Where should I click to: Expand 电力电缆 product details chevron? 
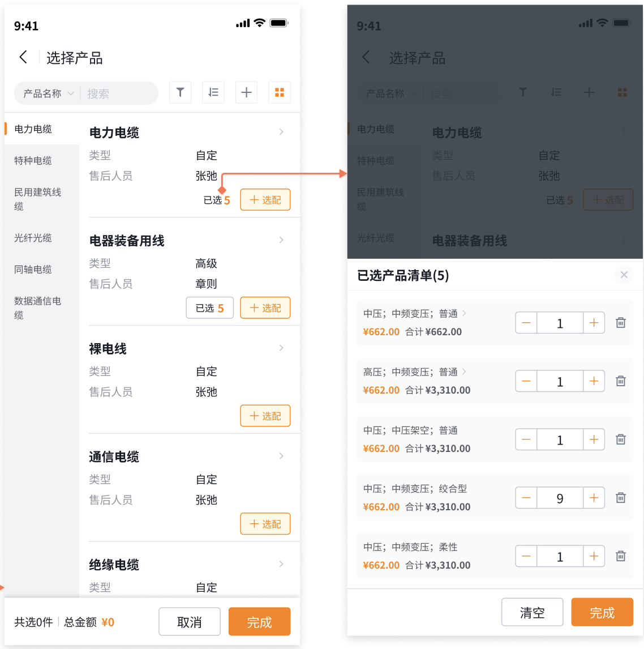(281, 132)
